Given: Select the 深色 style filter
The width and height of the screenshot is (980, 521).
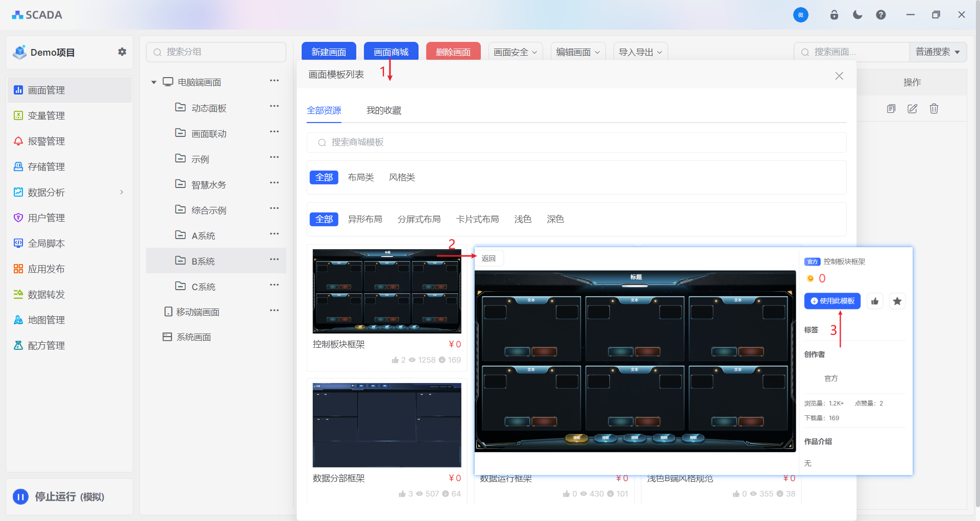Looking at the screenshot, I should [x=555, y=219].
